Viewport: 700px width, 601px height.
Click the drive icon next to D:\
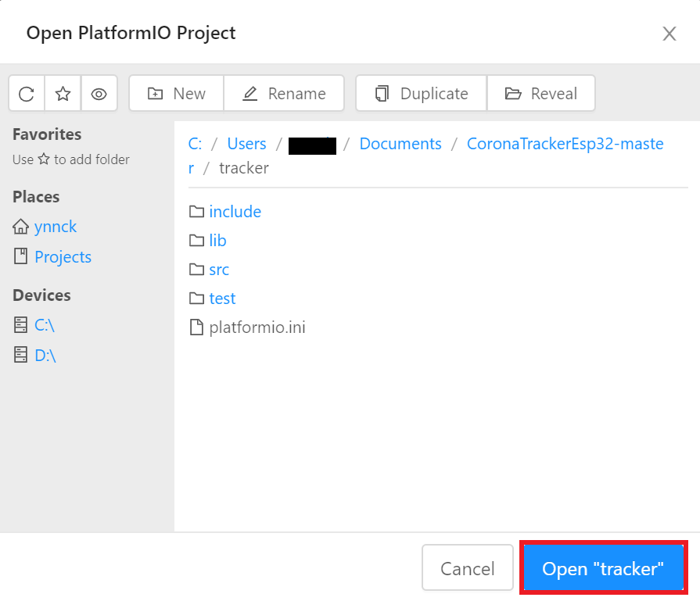point(20,355)
